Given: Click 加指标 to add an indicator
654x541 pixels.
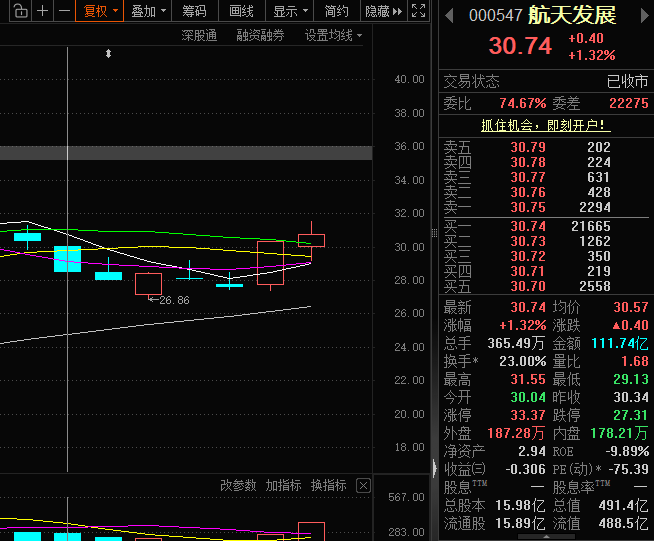Looking at the screenshot, I should click(x=283, y=486).
